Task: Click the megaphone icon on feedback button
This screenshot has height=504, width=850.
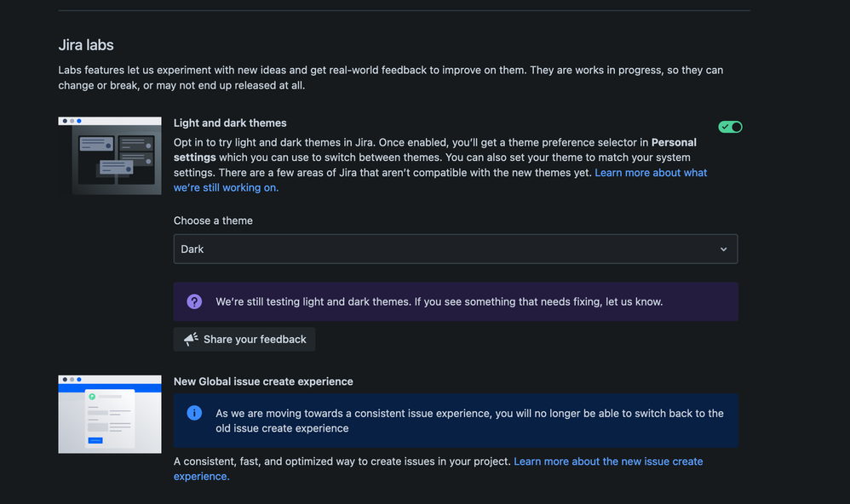Action: (191, 339)
